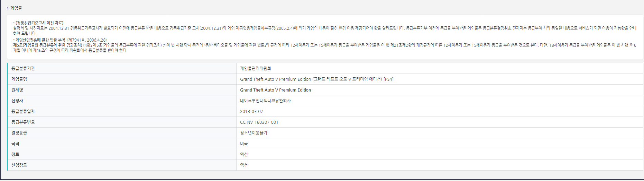The width and height of the screenshot is (644, 181).
Task: Select the 청소년이용불가 rating value
Action: pyautogui.click(x=254, y=133)
